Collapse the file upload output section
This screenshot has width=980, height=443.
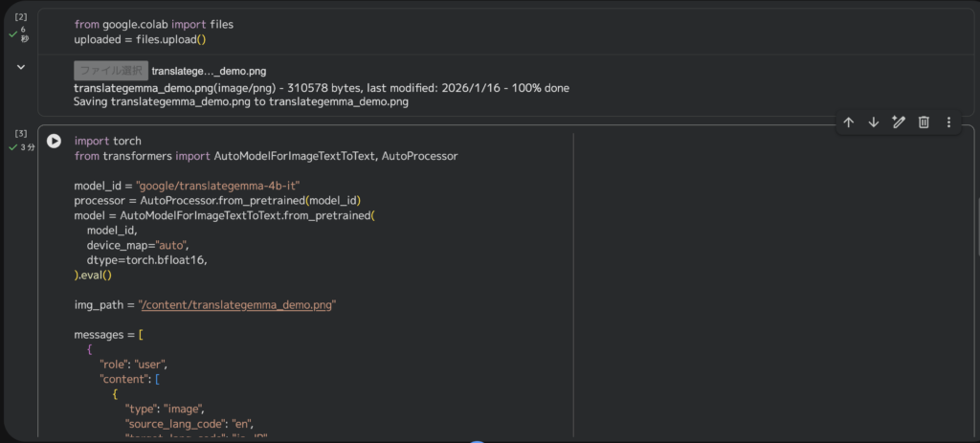20,67
